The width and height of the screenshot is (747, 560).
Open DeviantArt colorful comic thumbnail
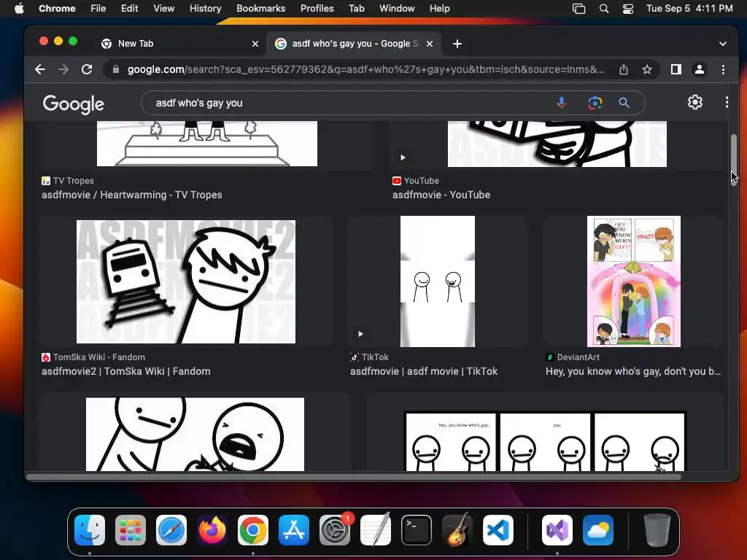coord(634,281)
